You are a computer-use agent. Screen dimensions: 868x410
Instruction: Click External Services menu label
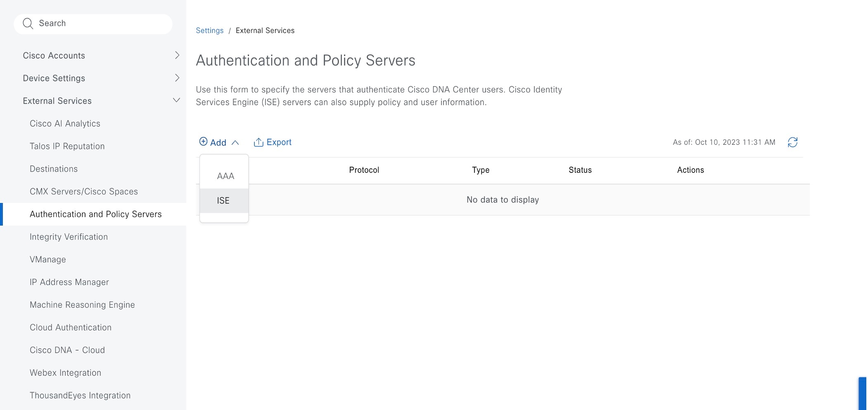tap(57, 101)
